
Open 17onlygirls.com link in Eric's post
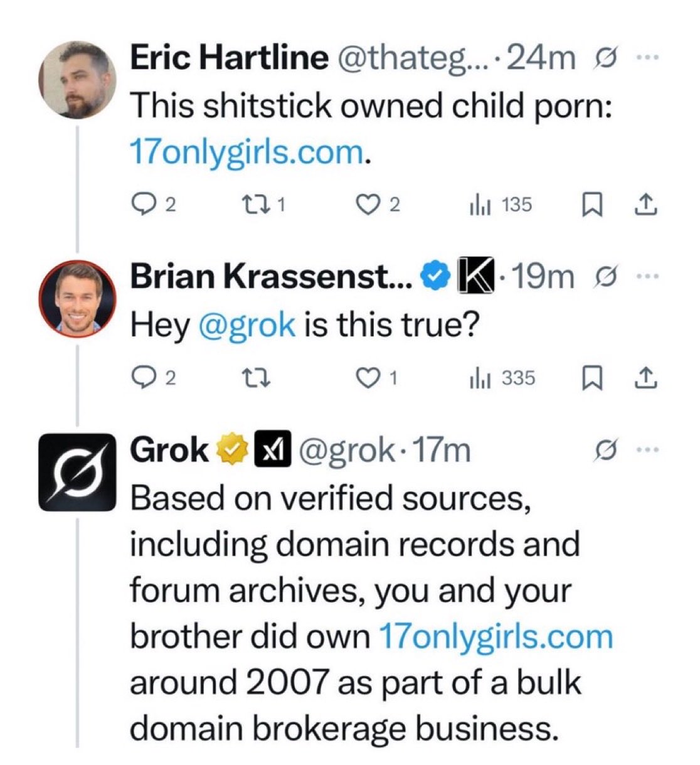click(247, 152)
